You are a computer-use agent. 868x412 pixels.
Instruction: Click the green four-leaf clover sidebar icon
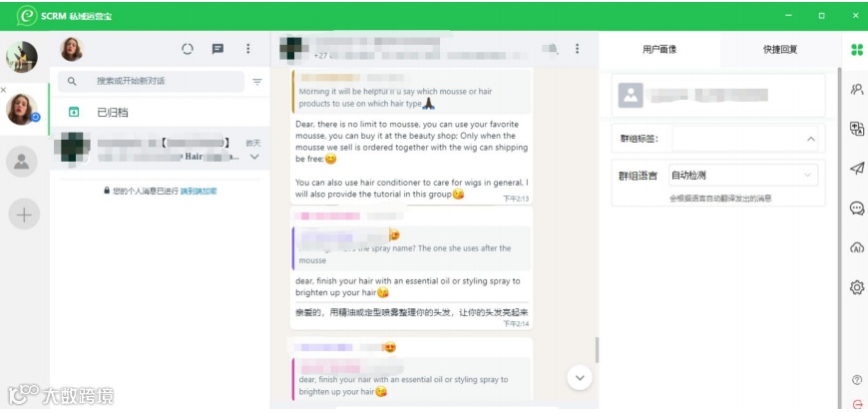pos(856,50)
